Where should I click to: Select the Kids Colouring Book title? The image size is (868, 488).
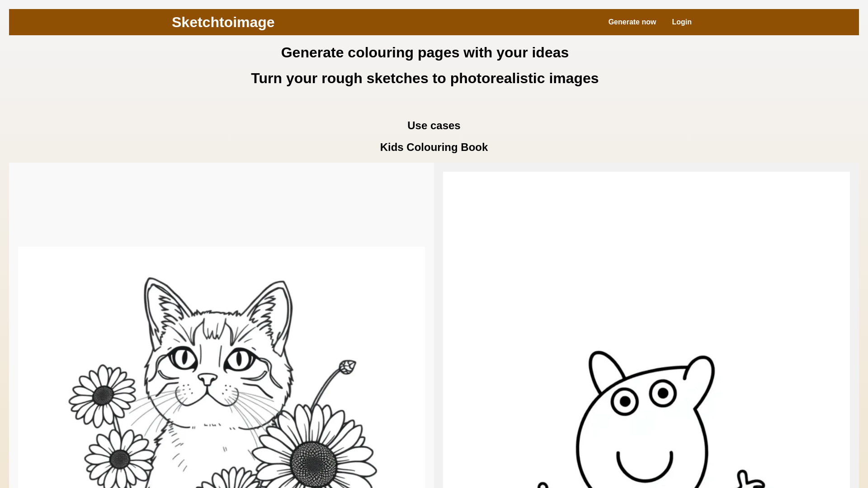[x=434, y=147]
